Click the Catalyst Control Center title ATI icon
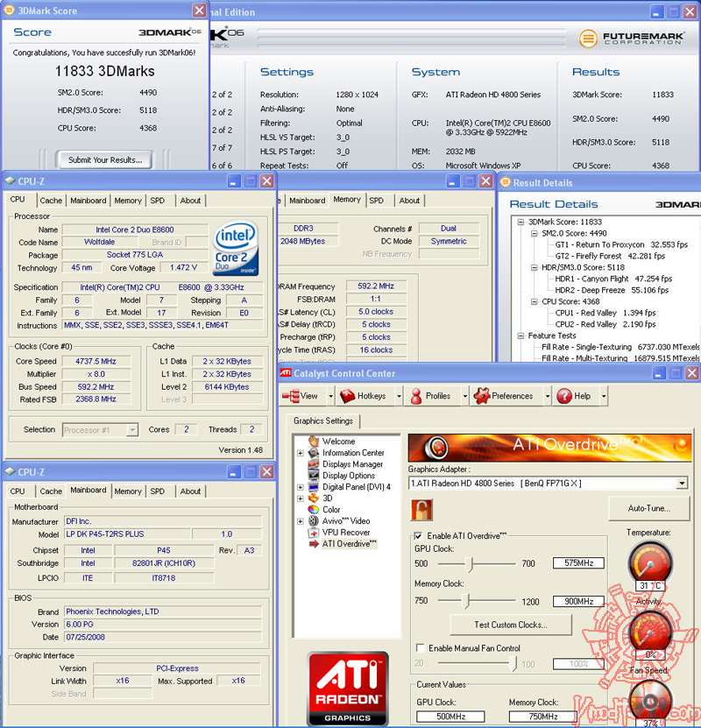Screen dimensions: 701x728 286,373
